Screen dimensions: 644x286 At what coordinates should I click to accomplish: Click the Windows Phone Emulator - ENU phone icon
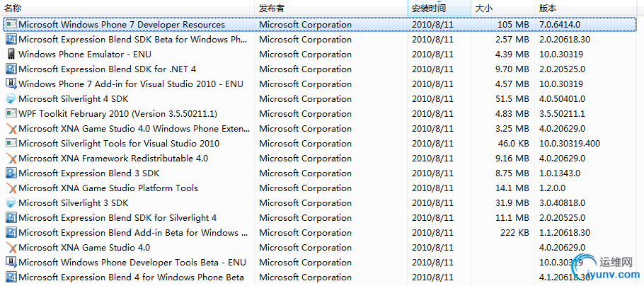11,55
